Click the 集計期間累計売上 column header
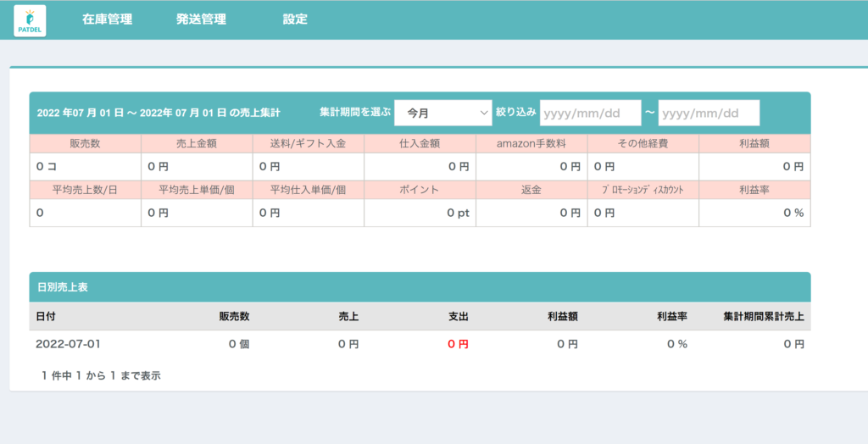Image resolution: width=868 pixels, height=444 pixels. pyautogui.click(x=763, y=316)
